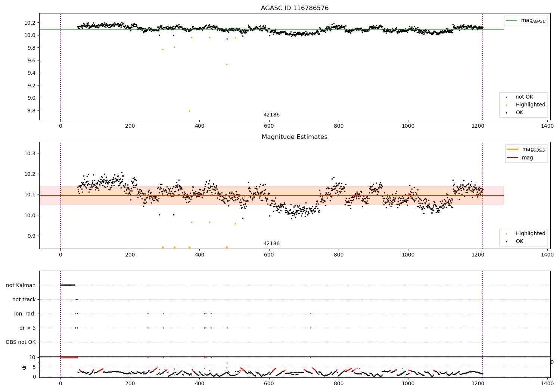
Task: Click the green line sample in the mag AGASC legend
Action: click(x=512, y=21)
